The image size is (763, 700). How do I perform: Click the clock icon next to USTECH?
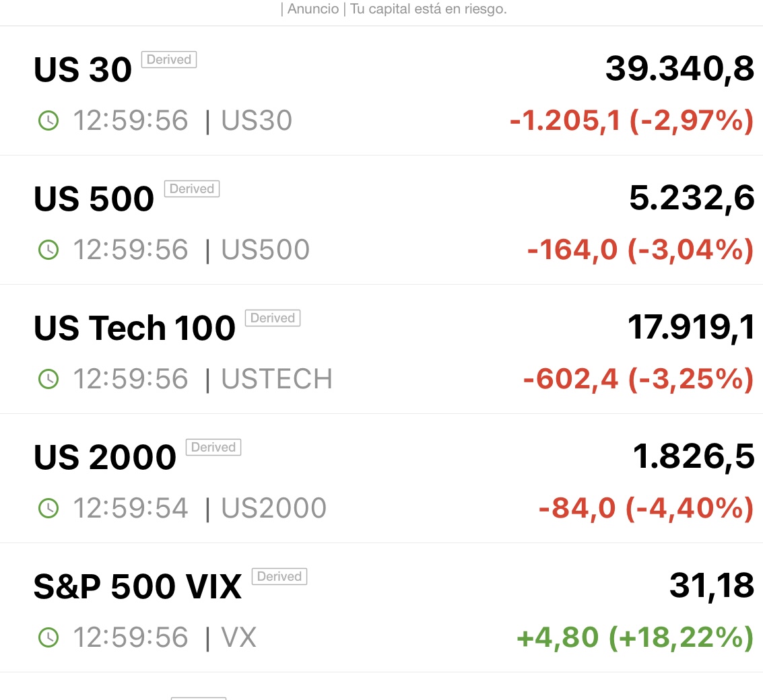tap(48, 379)
